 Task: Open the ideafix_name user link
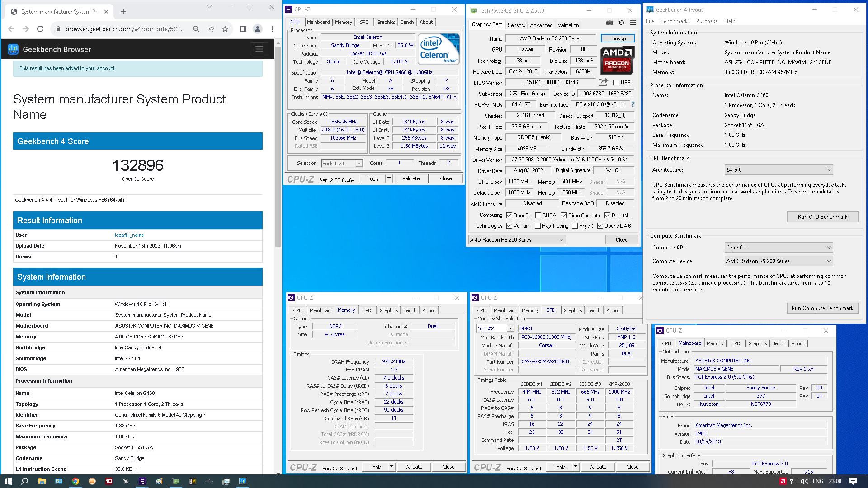click(129, 235)
